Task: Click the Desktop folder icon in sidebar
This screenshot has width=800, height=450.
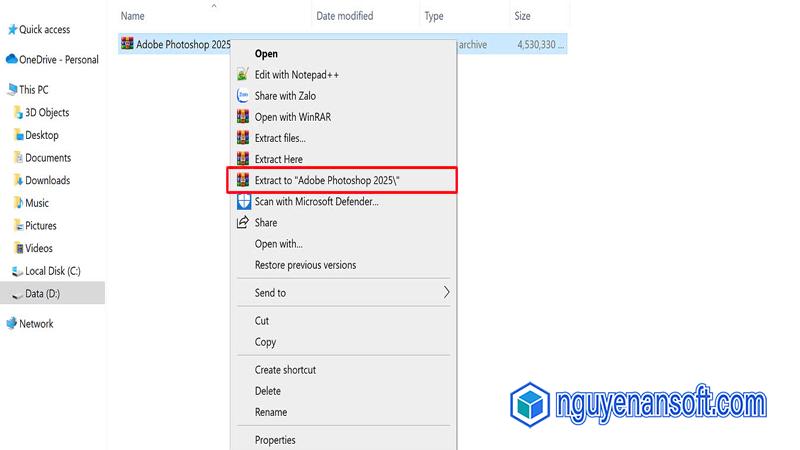Action: [19, 135]
